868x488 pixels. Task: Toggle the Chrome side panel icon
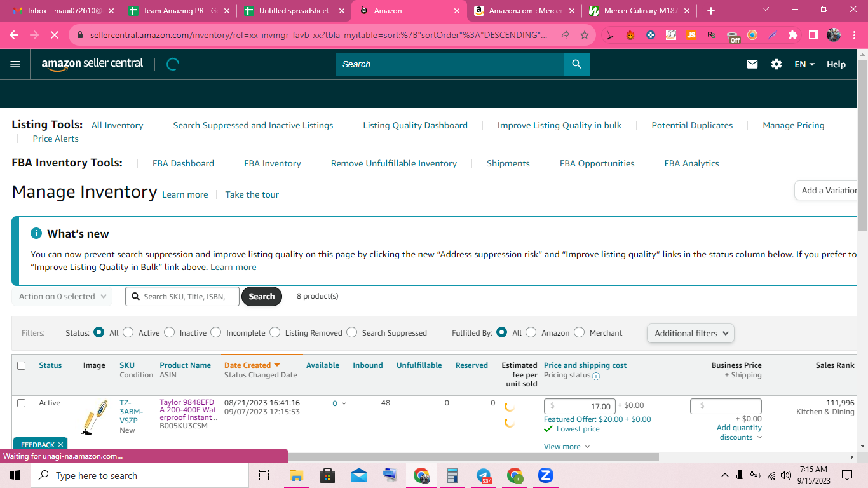[813, 36]
